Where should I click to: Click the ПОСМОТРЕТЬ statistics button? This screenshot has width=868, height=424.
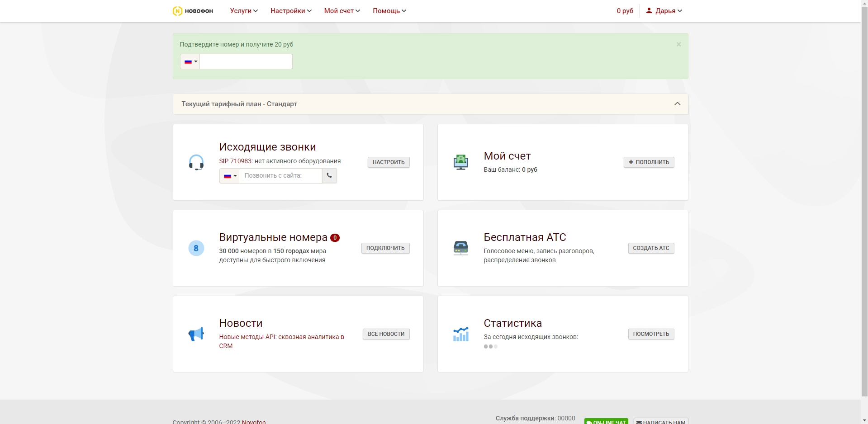[x=651, y=334]
